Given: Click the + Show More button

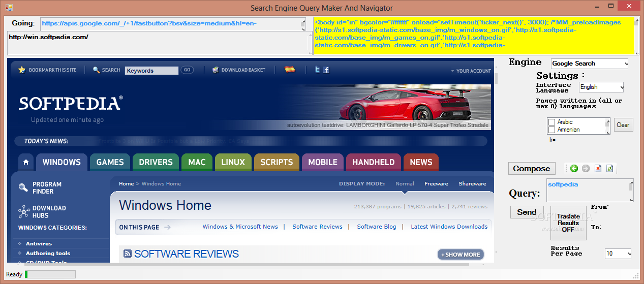Looking at the screenshot, I should tap(461, 255).
